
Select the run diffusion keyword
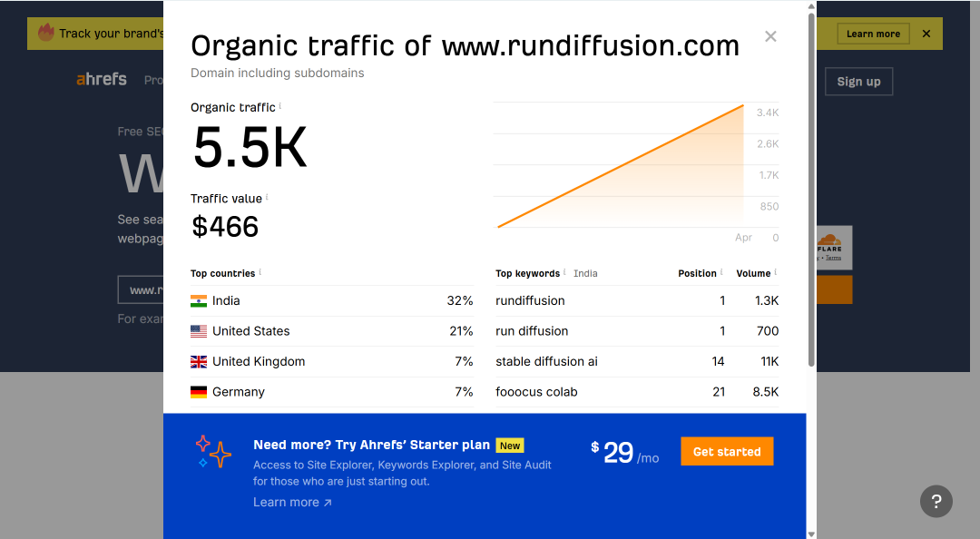(x=532, y=331)
